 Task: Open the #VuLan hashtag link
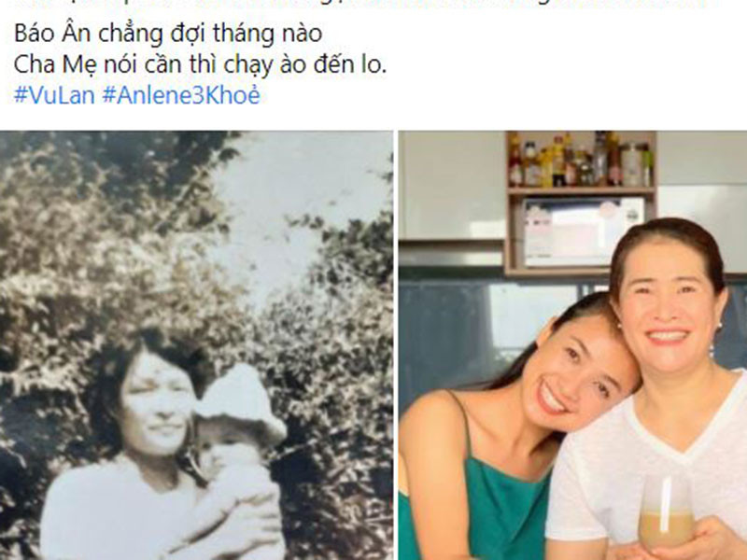[x=54, y=95]
